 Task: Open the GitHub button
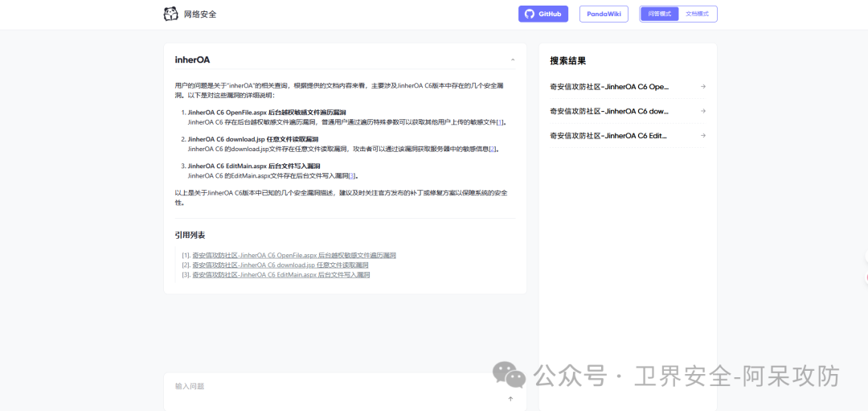point(543,14)
